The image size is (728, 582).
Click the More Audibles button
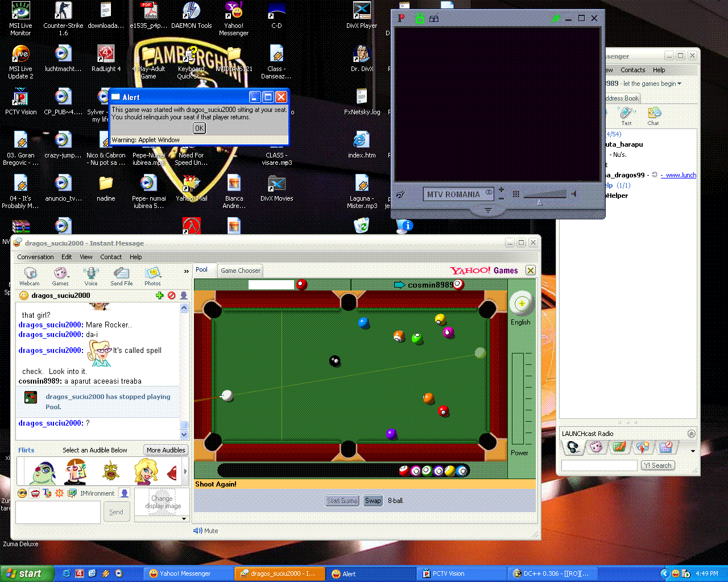(166, 450)
